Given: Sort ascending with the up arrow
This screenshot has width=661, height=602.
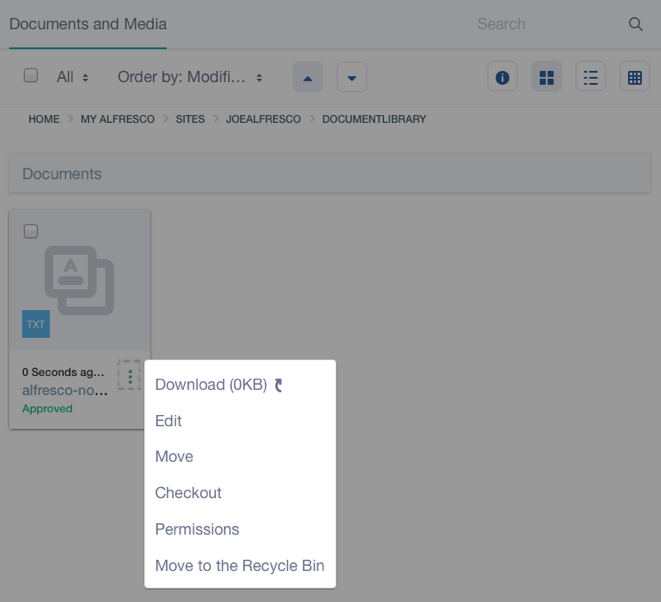Looking at the screenshot, I should coord(308,77).
